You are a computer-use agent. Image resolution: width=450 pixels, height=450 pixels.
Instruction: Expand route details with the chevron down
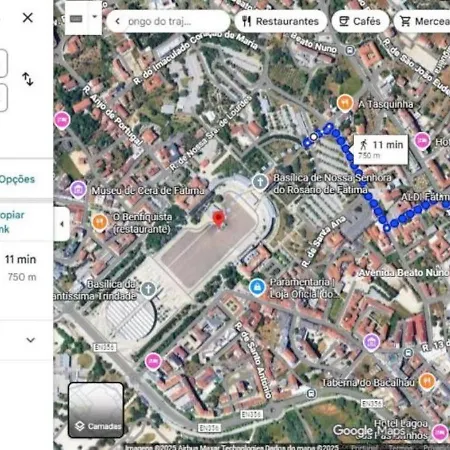coord(31,340)
